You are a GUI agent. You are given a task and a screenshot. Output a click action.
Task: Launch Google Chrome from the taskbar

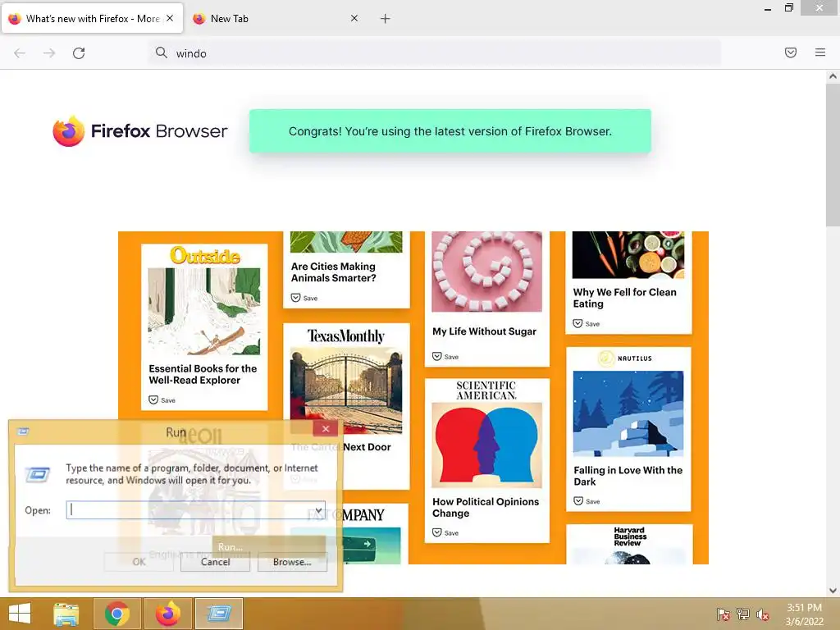pos(117,614)
